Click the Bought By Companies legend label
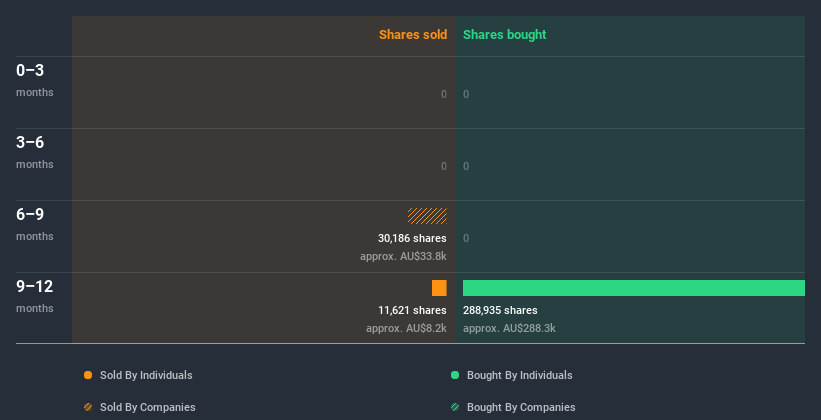The height and width of the screenshot is (420, 821). 521,407
